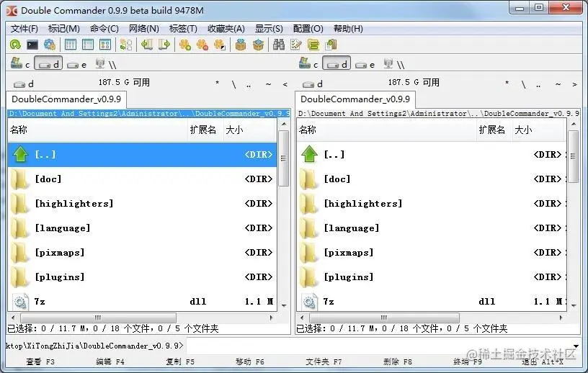Click right panel * favorites button

click(x=507, y=84)
